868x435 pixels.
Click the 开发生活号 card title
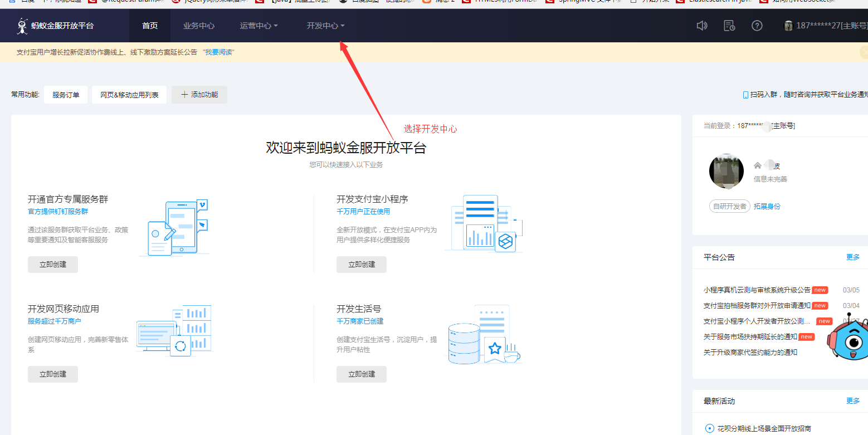click(359, 309)
